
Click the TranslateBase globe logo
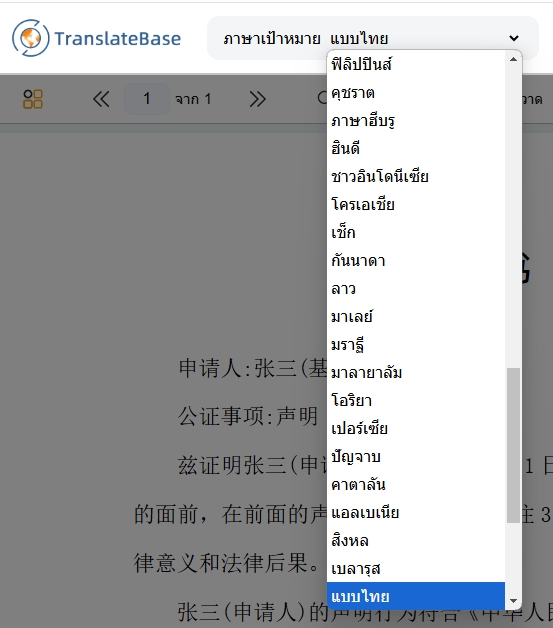click(30, 38)
